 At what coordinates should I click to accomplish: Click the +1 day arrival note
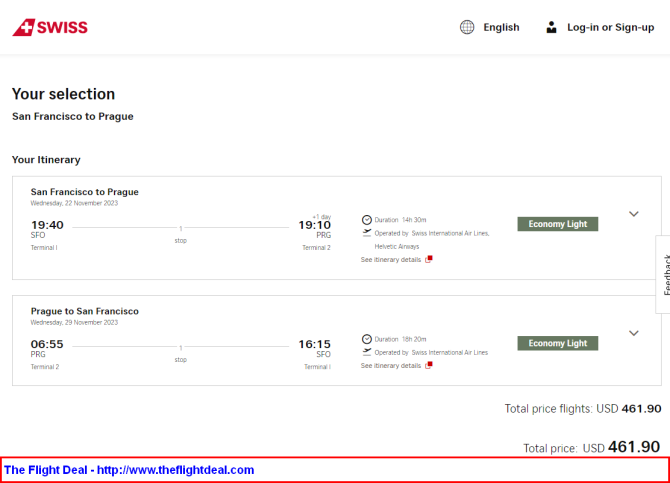(322, 217)
